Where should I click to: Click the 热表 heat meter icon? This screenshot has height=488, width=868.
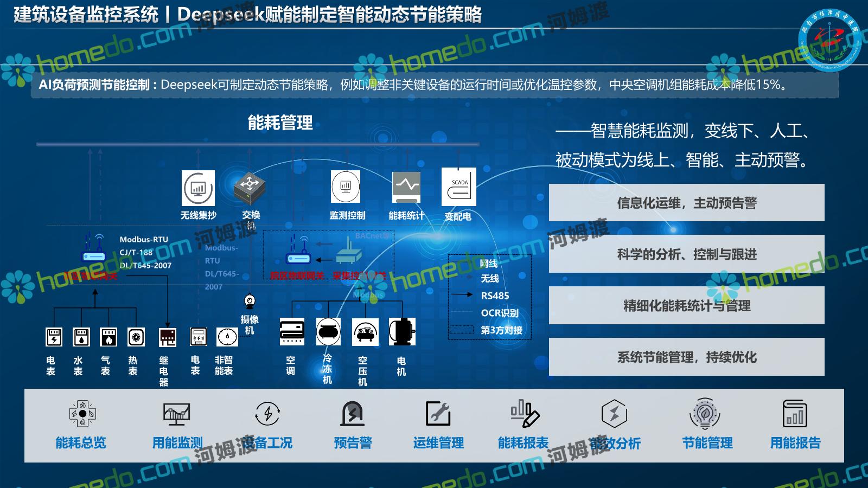136,337
